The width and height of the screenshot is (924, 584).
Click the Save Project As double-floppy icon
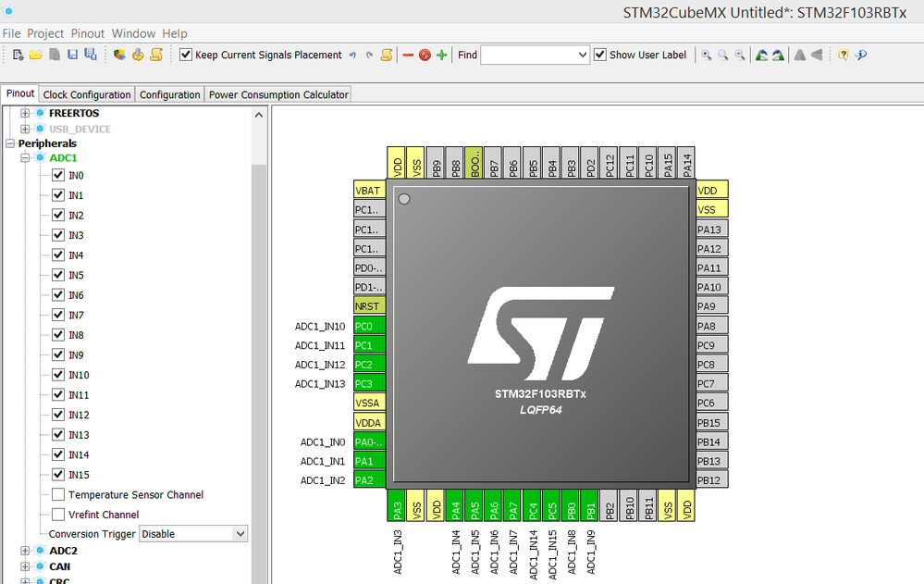(x=91, y=55)
